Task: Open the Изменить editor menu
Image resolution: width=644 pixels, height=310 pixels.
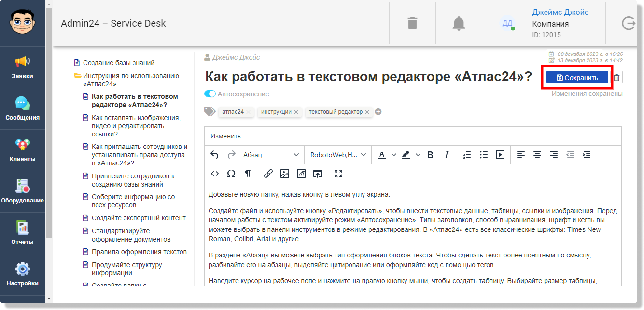Action: 225,136
